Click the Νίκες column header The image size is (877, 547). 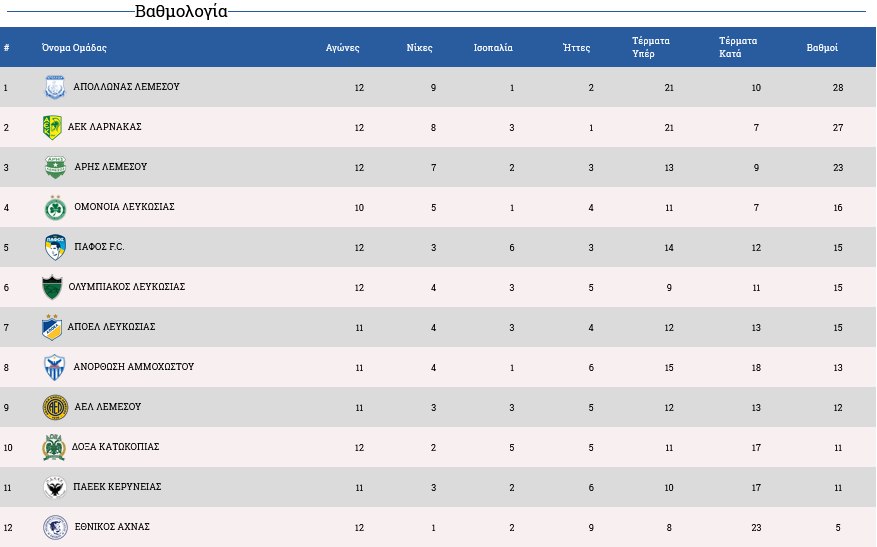(x=419, y=48)
